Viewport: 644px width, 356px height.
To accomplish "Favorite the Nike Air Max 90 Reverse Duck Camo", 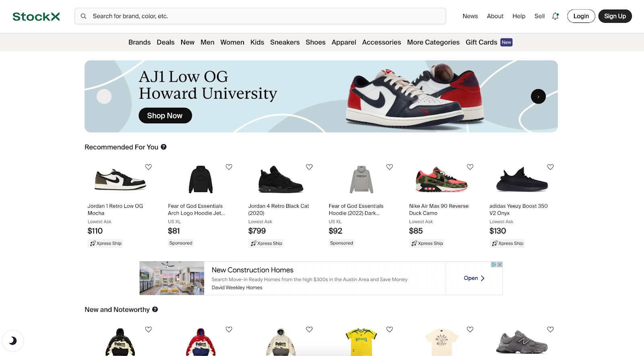I will 470,167.
